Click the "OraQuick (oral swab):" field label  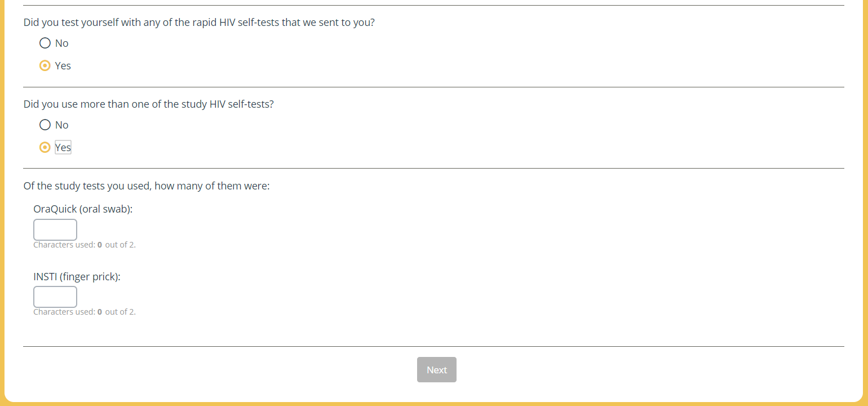(x=83, y=209)
